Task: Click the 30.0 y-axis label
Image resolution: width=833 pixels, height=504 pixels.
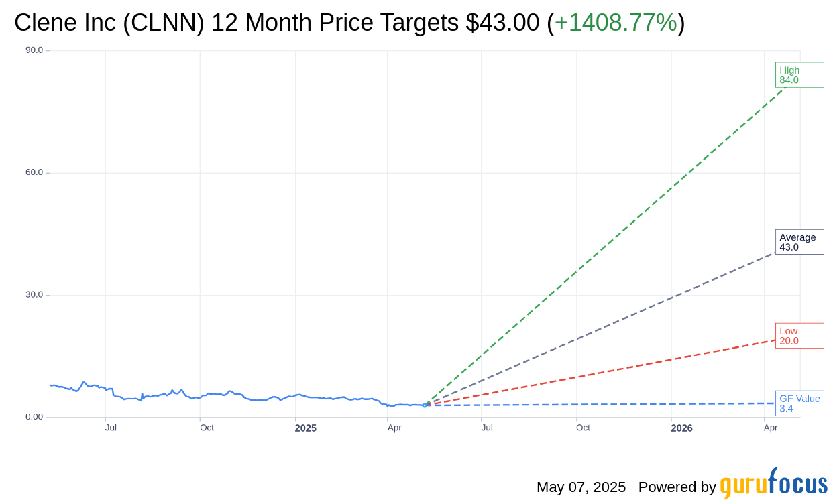Action: pyautogui.click(x=34, y=295)
